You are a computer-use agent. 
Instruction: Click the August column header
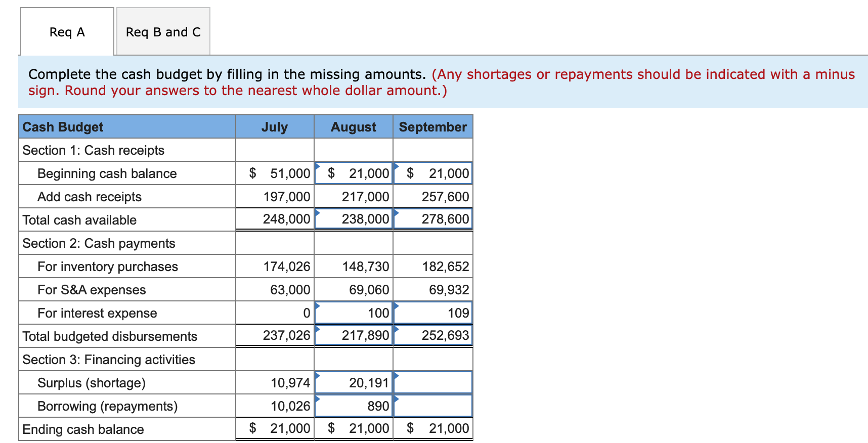(x=354, y=127)
